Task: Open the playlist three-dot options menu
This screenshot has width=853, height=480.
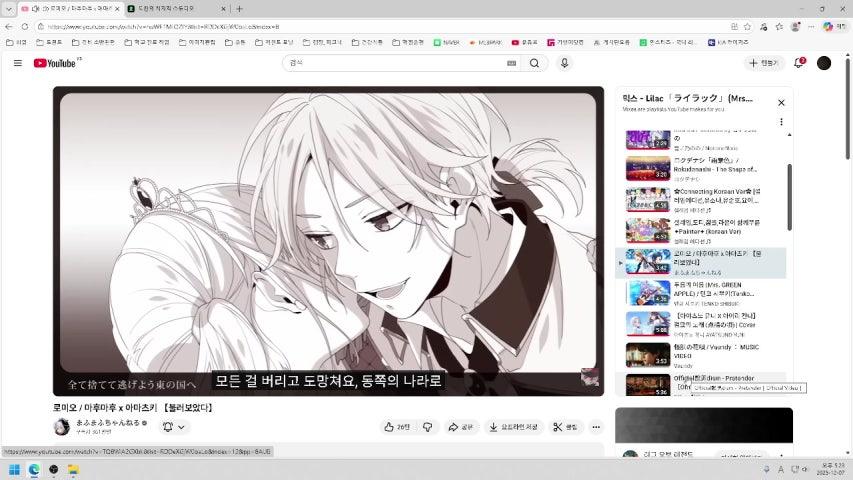Action: (781, 122)
